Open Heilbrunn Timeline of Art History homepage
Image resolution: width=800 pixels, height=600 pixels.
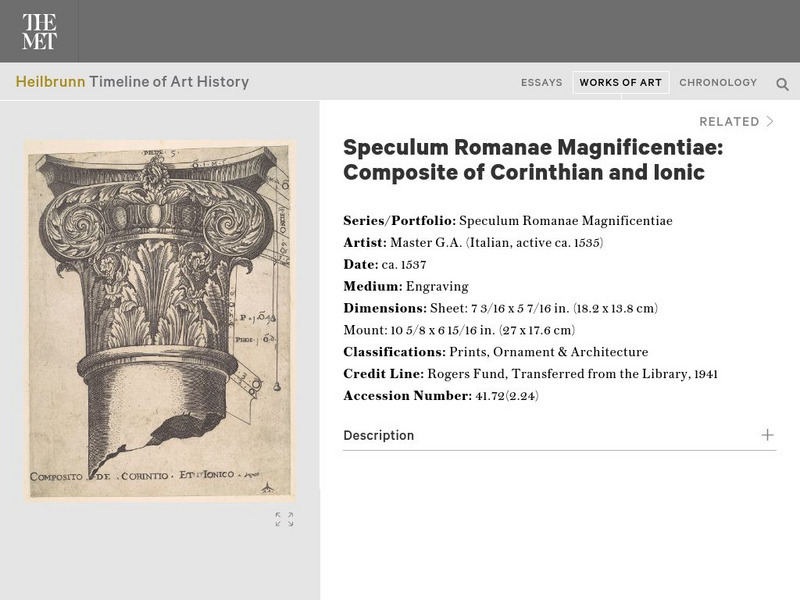(x=132, y=82)
